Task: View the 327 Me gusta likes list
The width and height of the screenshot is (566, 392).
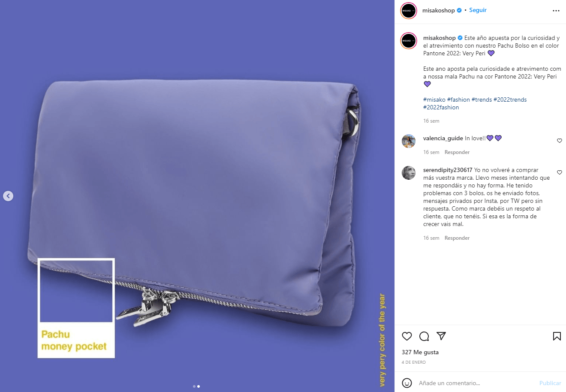Action: (420, 352)
